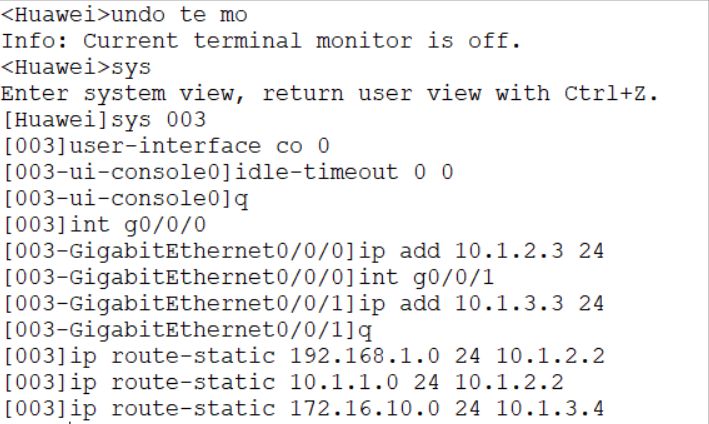Click the static route to 10.1.1.0 line
Image resolution: width=709 pixels, height=424 pixels.
(x=283, y=382)
